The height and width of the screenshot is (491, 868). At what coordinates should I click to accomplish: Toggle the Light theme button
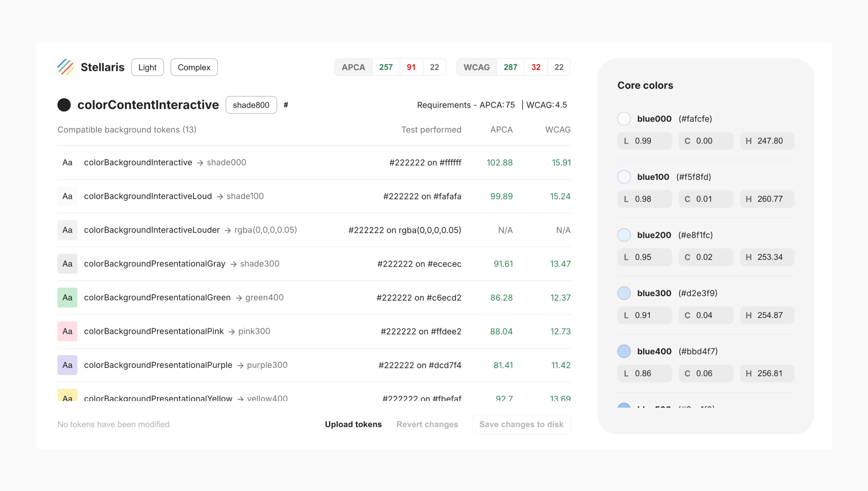click(147, 67)
